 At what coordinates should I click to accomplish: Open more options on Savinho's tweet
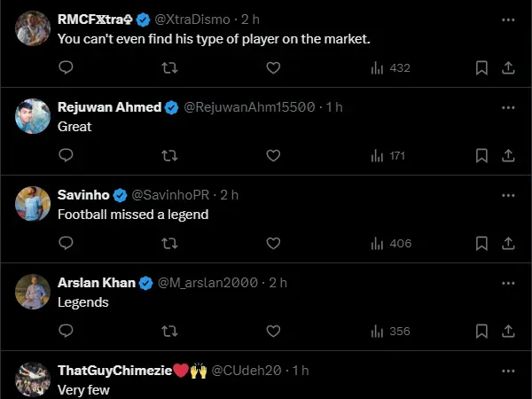coord(507,195)
